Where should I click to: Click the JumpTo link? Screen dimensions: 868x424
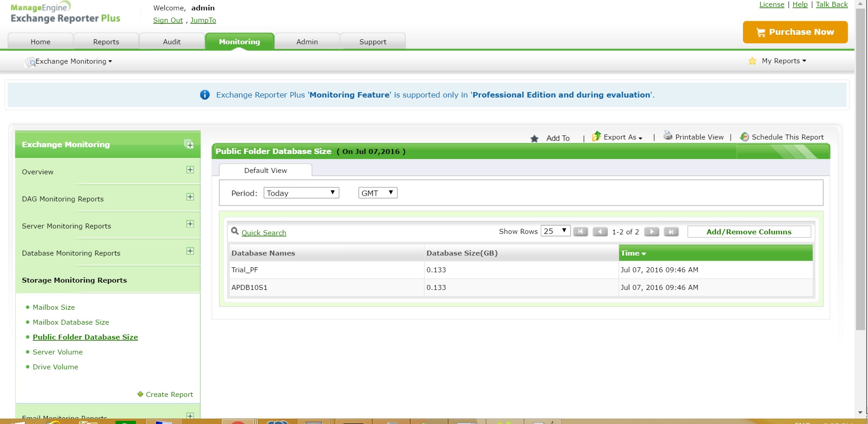[203, 20]
